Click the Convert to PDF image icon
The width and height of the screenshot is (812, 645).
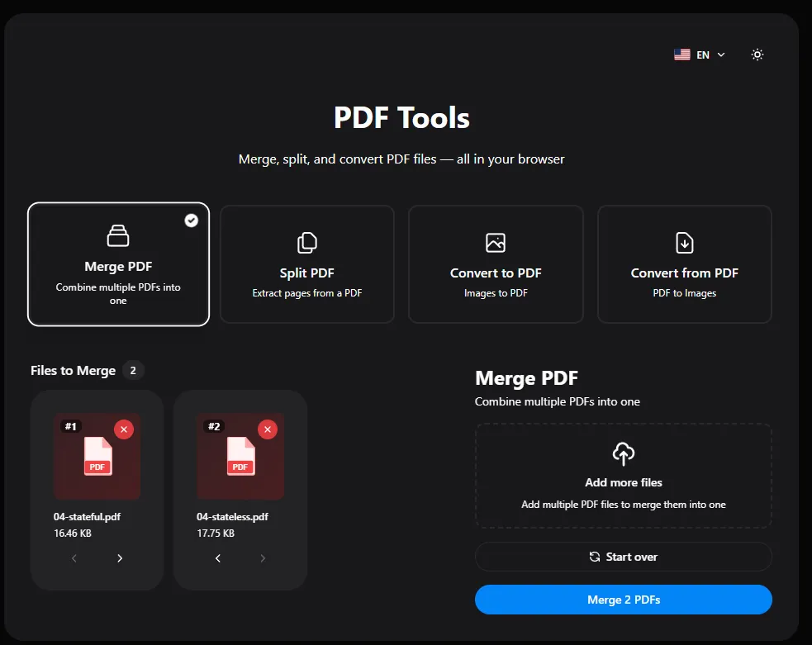click(x=495, y=242)
